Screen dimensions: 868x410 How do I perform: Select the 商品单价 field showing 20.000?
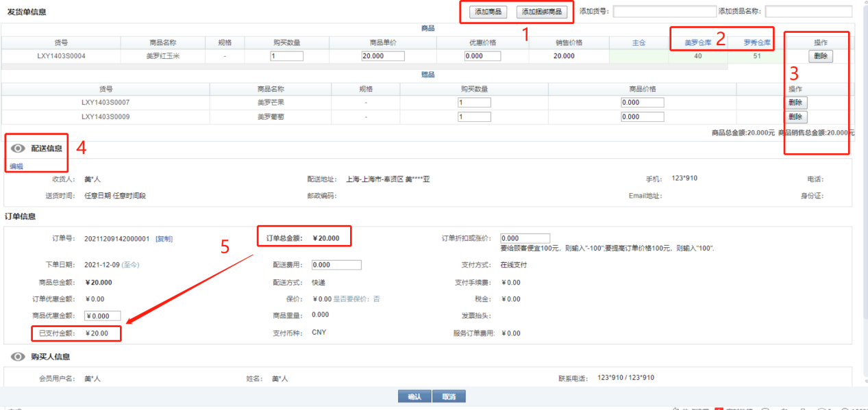pyautogui.click(x=383, y=56)
